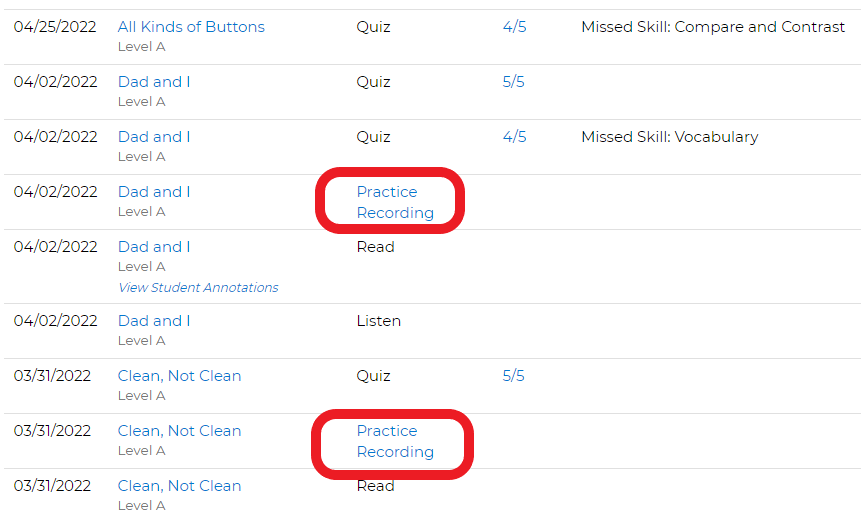Click the 04/25/2022 date cell
Viewport: 861px width, 515px height.
point(55,27)
